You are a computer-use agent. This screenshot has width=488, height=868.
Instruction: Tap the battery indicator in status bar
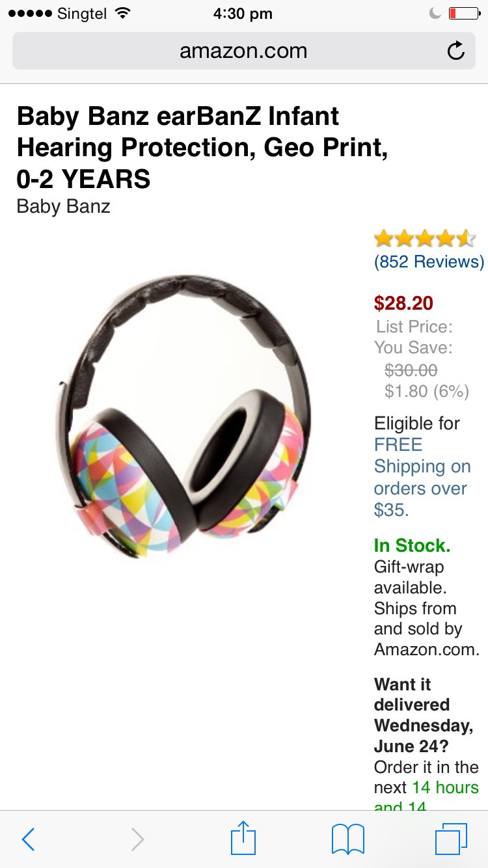463,13
